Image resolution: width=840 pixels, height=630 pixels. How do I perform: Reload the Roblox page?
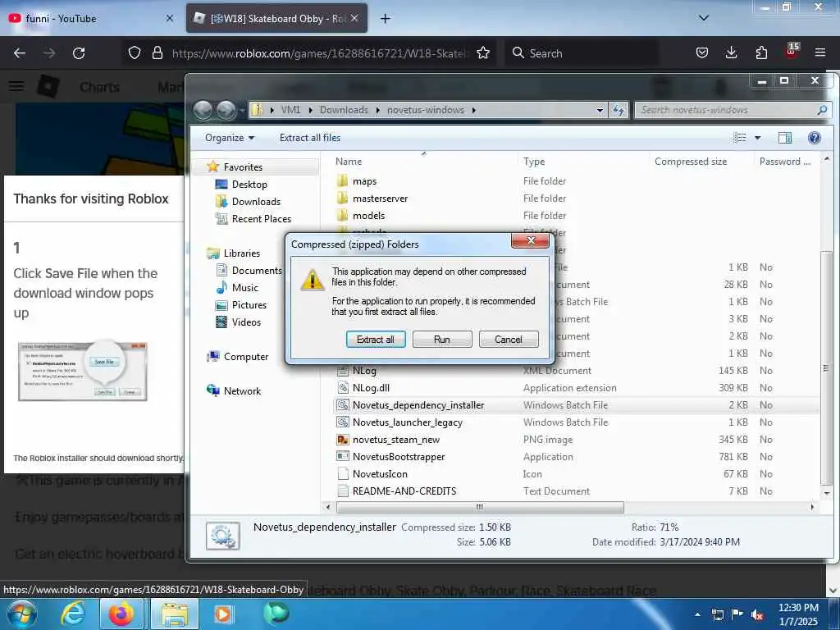coord(79,53)
